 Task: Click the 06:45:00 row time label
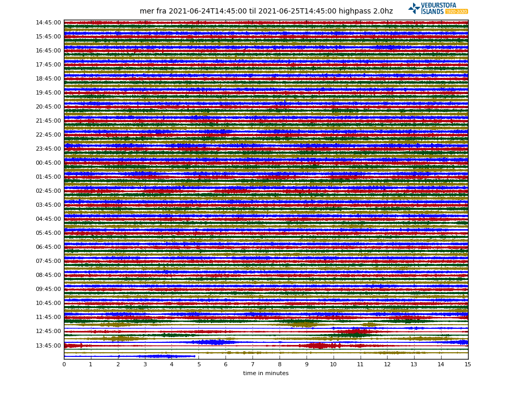pyautogui.click(x=48, y=247)
